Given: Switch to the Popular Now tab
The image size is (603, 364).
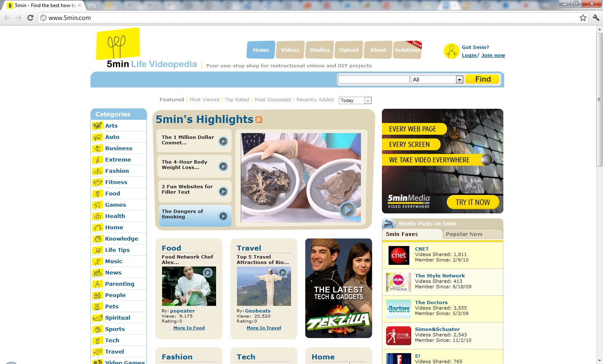Looking at the screenshot, I should pos(472,234).
